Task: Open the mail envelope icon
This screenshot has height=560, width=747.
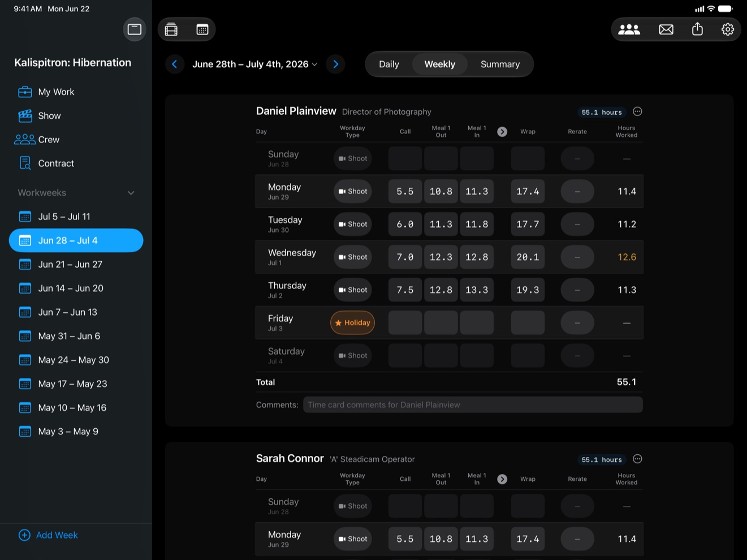Action: [x=666, y=29]
